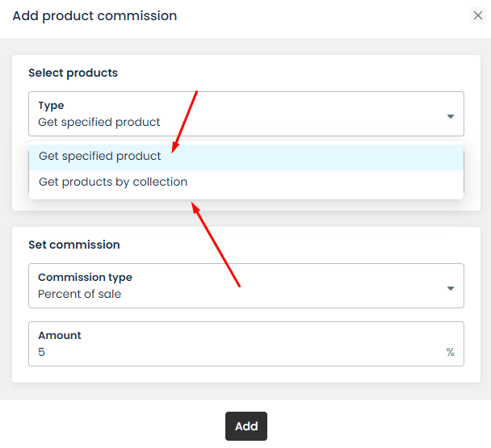The height and width of the screenshot is (448, 491).
Task: Focus the Amount input field
Action: click(246, 344)
